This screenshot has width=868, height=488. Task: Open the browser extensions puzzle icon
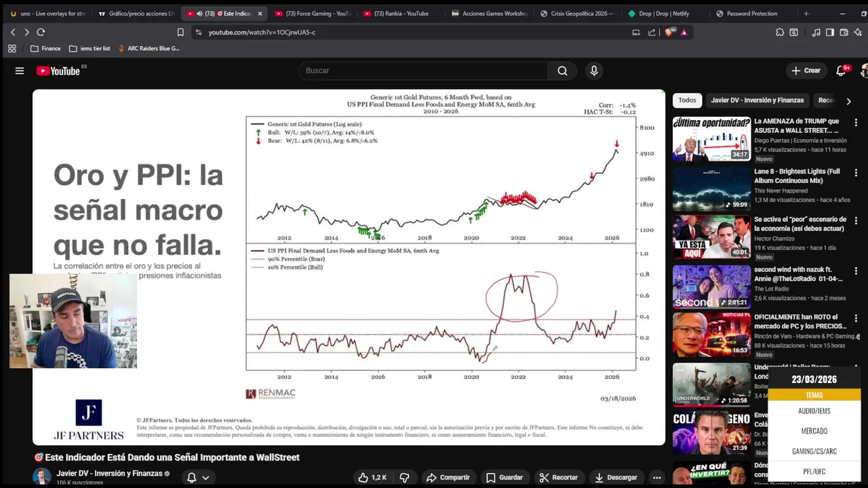pyautogui.click(x=780, y=32)
